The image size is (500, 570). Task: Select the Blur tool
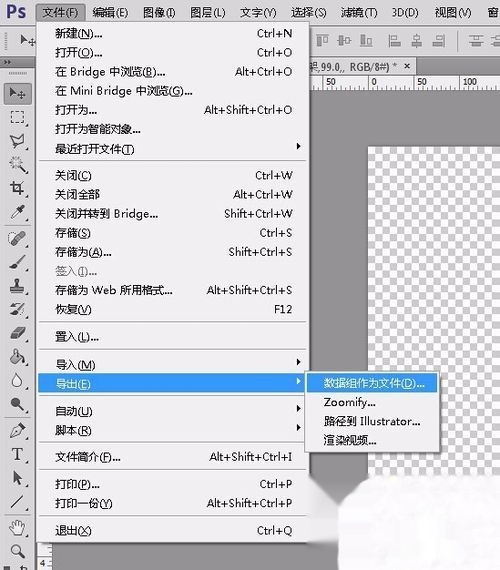[17, 381]
